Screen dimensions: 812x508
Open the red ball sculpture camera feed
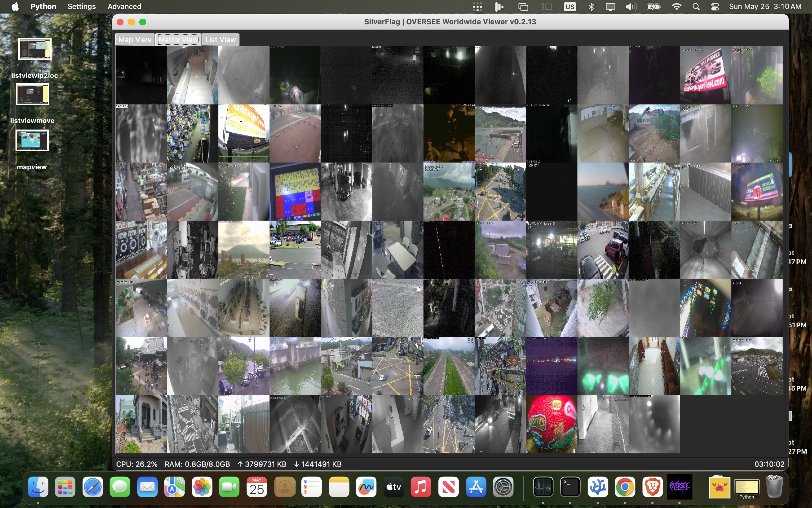pos(551,424)
